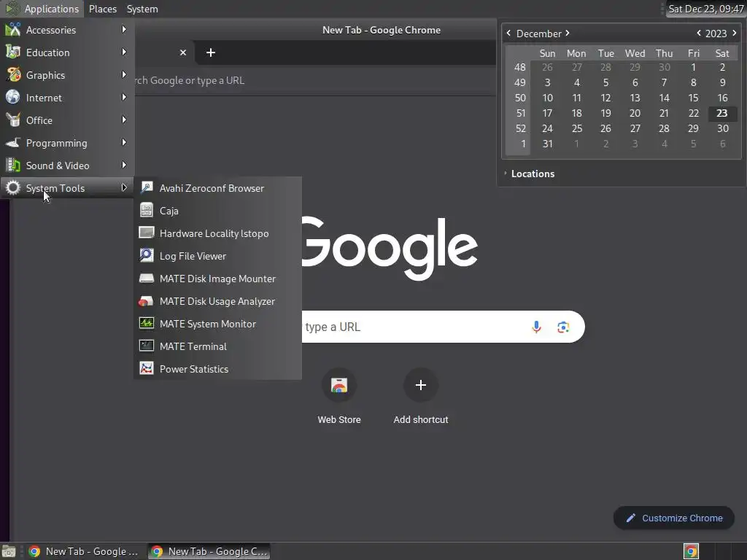
Task: Expand the Education submenu
Action: (x=67, y=52)
